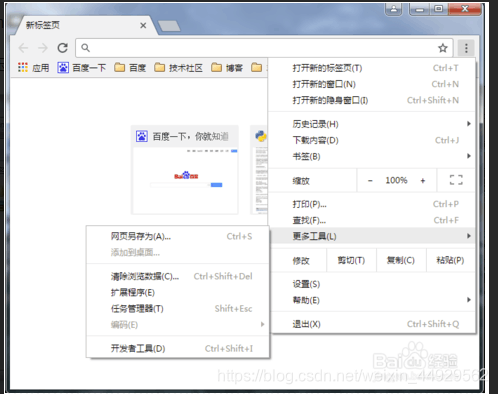Viewport: 498px width, 394px height.
Task: Open the 应用 apps grid icon
Action: coord(23,67)
